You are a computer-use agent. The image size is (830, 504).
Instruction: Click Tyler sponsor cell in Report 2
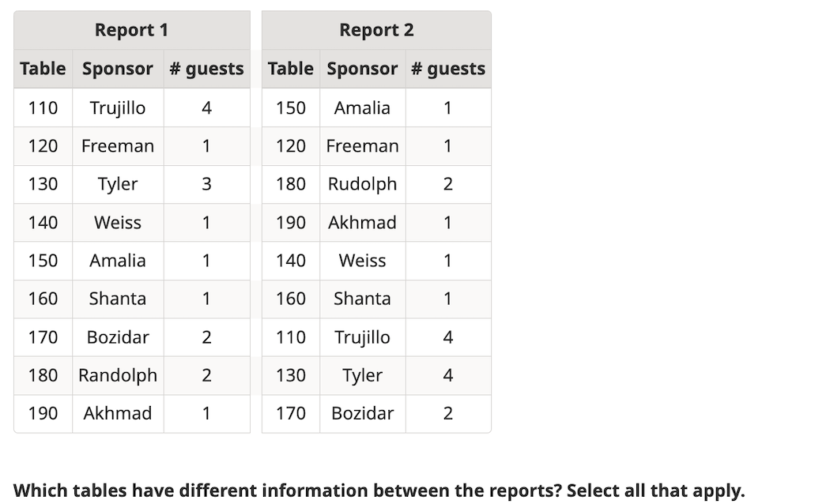[x=362, y=375]
